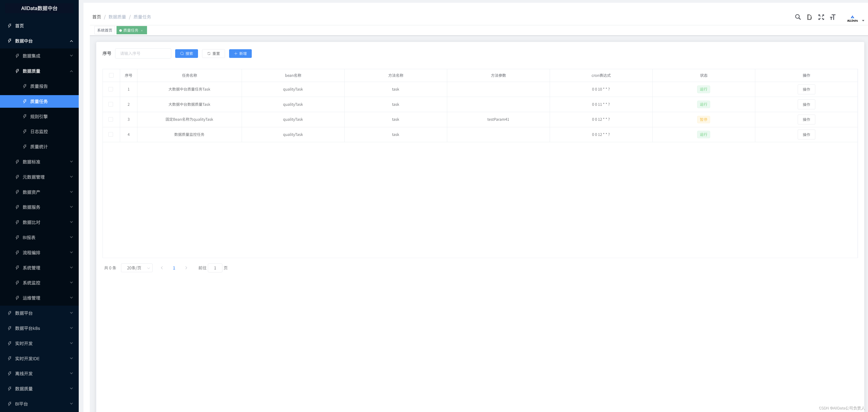Click the lightning icon beside 运维管理
The height and width of the screenshot is (412, 868).
(x=17, y=298)
